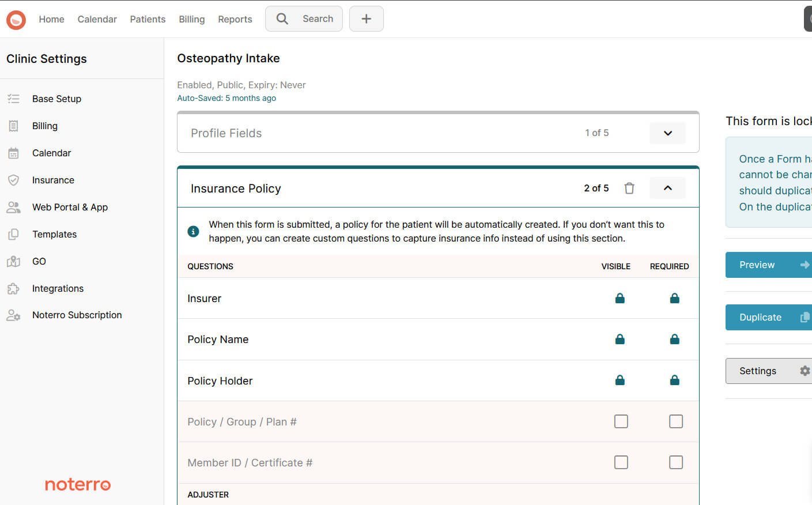Screen dimensions: 812x505
Task: Open the Insurance settings shield icon
Action: [x=13, y=180]
